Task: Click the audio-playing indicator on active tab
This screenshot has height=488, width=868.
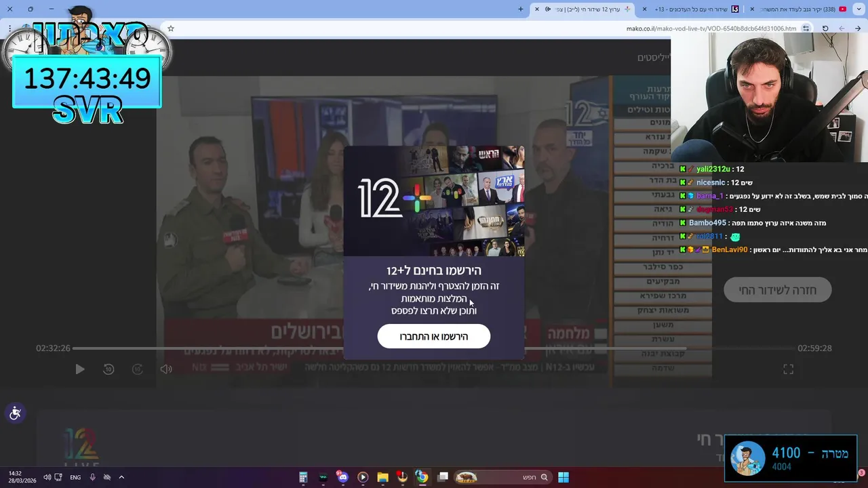Action: coord(548,9)
